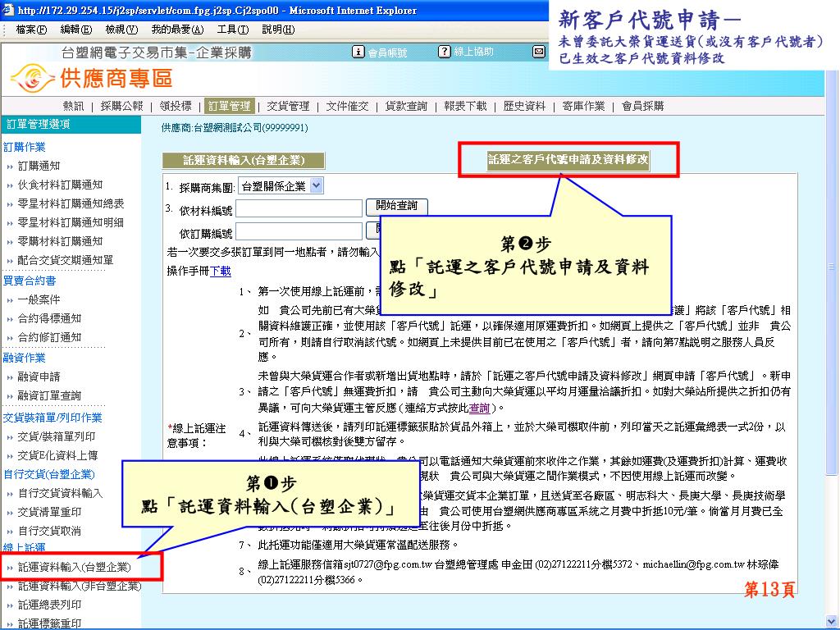Select the 訂單管理 navigation tab
Image resolution: width=840 pixels, height=630 pixels.
click(x=230, y=106)
